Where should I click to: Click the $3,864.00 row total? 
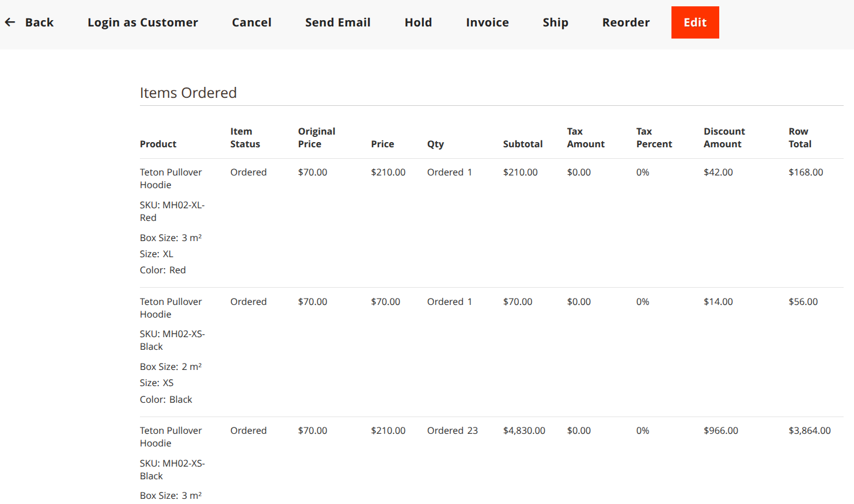tap(810, 430)
